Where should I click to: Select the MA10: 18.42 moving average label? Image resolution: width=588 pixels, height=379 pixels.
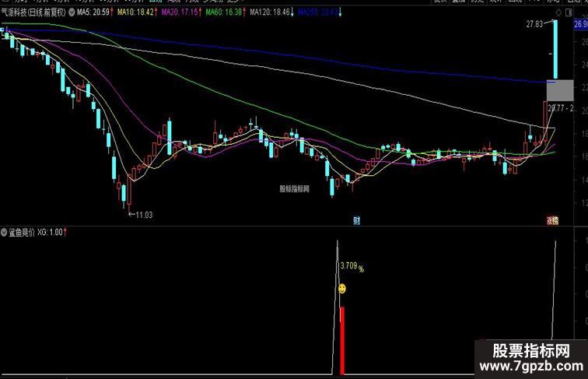click(136, 12)
